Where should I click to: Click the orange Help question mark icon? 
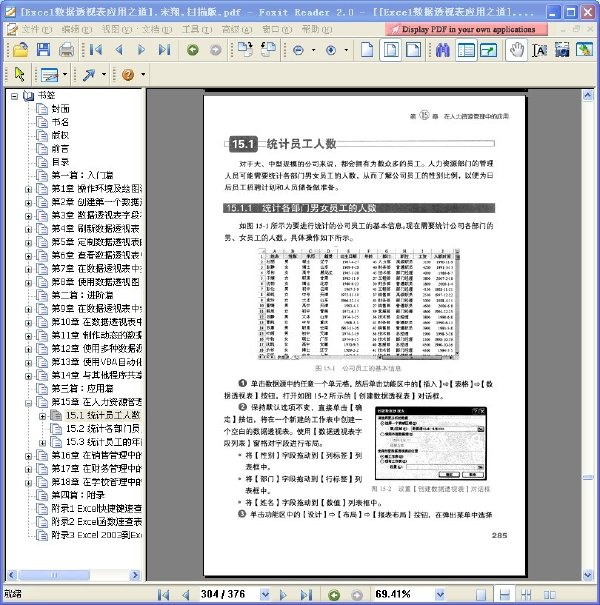coord(128,74)
